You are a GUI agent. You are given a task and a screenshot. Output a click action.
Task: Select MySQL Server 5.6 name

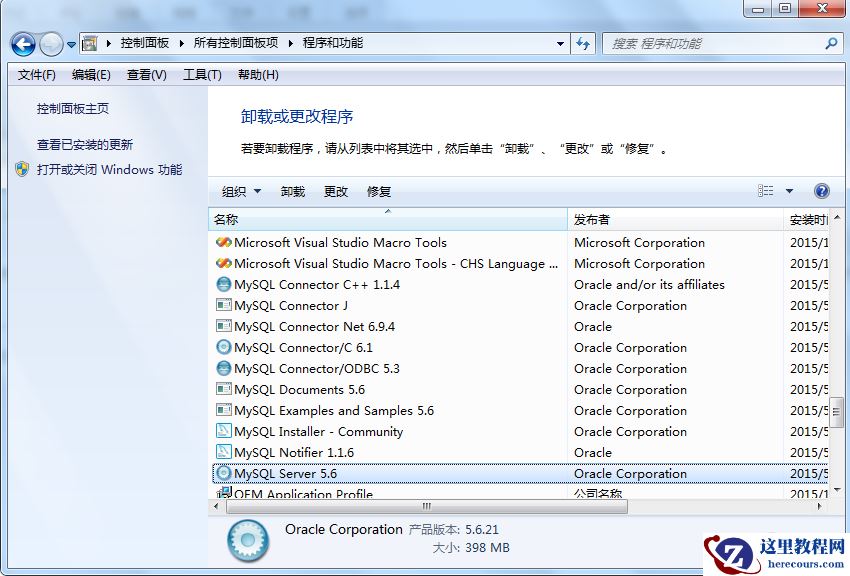(286, 474)
